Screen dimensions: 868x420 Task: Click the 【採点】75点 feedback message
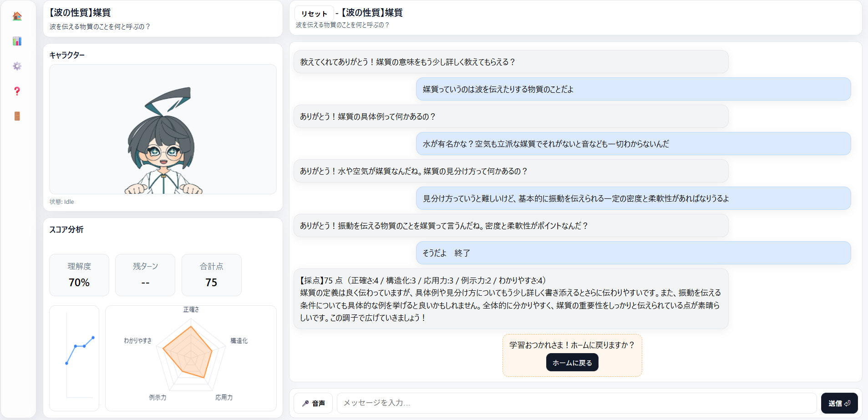click(x=511, y=299)
